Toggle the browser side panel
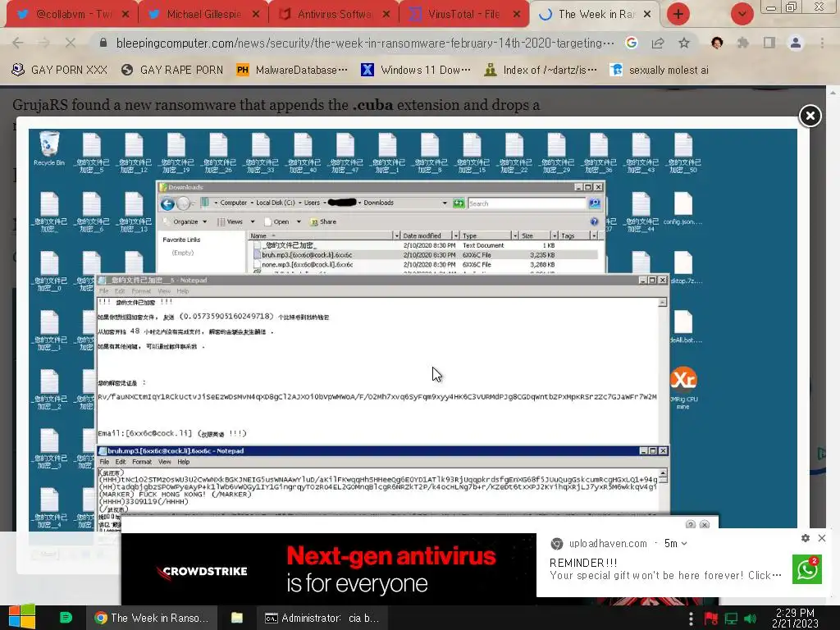This screenshot has height=630, width=840. (769, 43)
